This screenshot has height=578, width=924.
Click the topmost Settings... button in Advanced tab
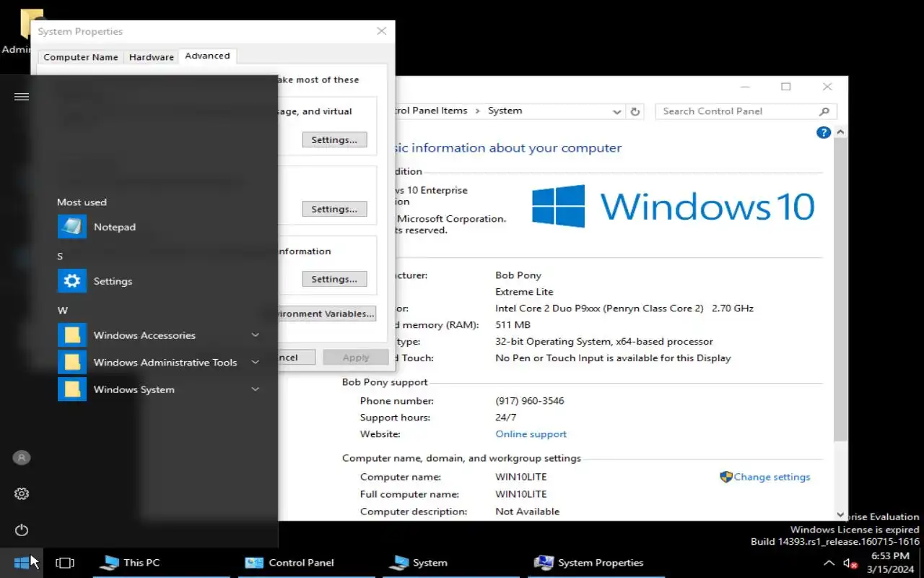tap(334, 139)
